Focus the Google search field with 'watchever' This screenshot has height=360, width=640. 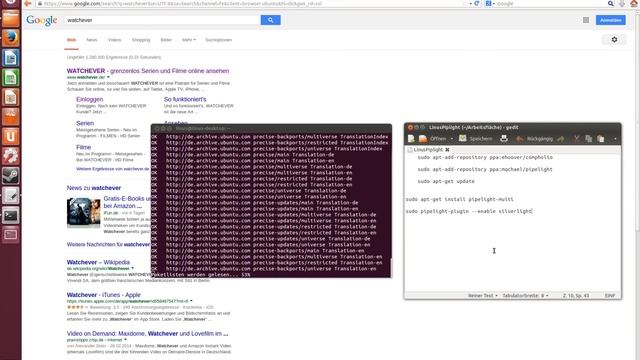pos(162,20)
